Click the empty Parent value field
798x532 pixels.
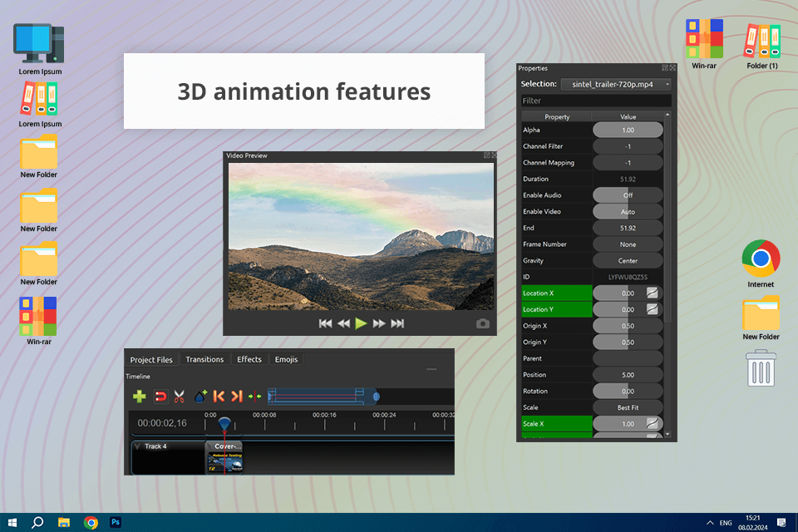click(628, 358)
